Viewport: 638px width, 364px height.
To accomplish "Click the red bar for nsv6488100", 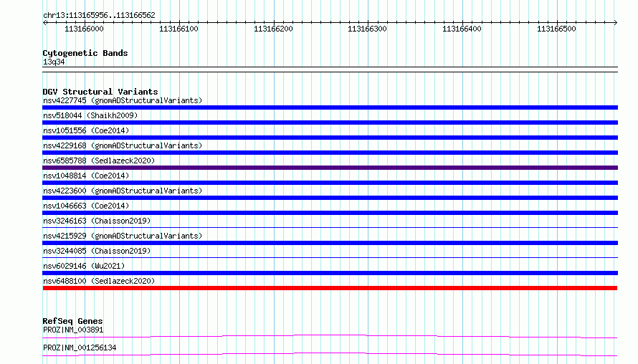I will click(330, 288).
